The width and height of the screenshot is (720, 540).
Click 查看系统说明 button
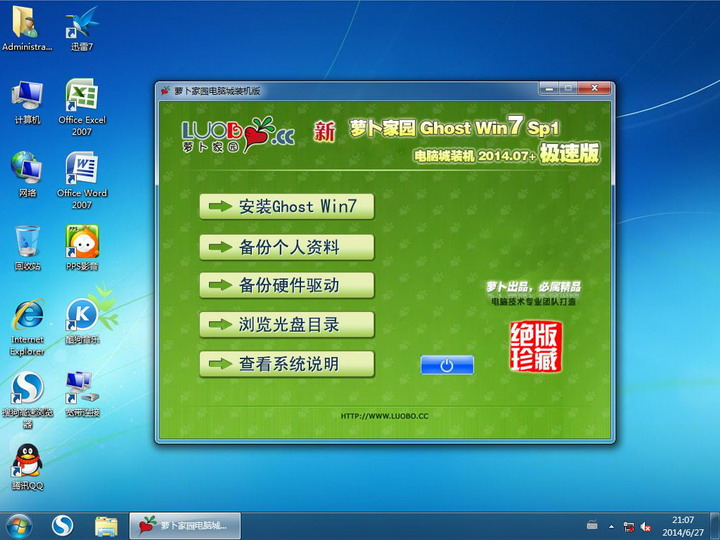coord(287,364)
